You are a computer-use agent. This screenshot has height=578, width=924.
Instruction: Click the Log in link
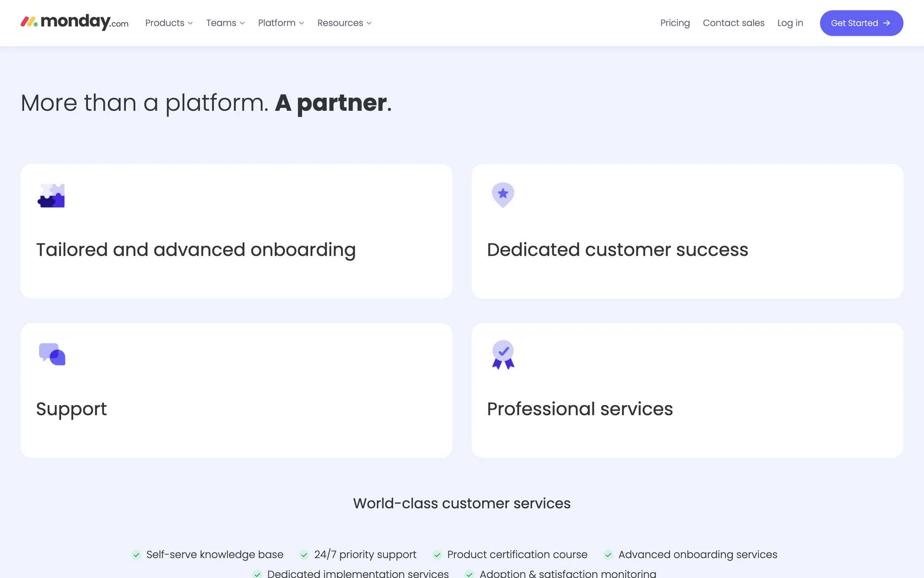tap(790, 23)
